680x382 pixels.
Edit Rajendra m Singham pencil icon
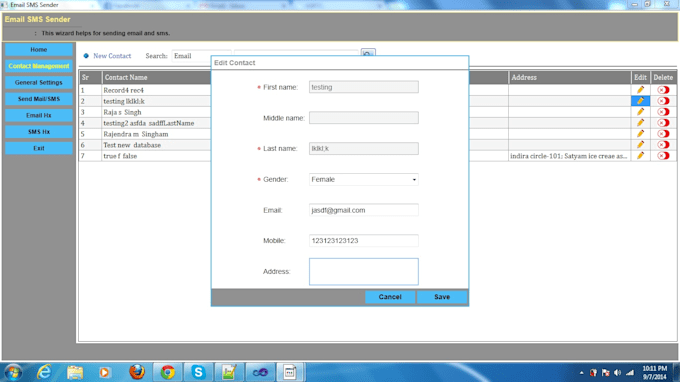(640, 134)
